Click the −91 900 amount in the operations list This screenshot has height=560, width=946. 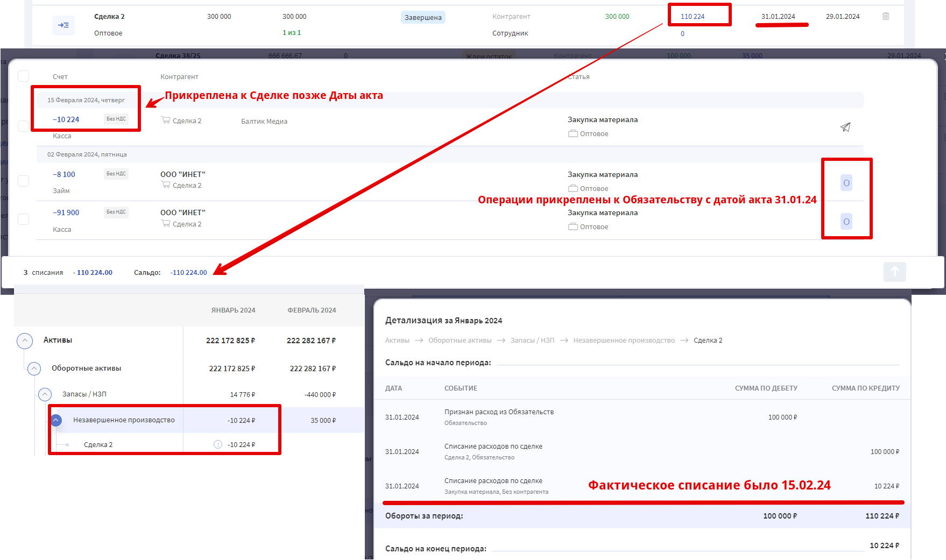(x=66, y=212)
